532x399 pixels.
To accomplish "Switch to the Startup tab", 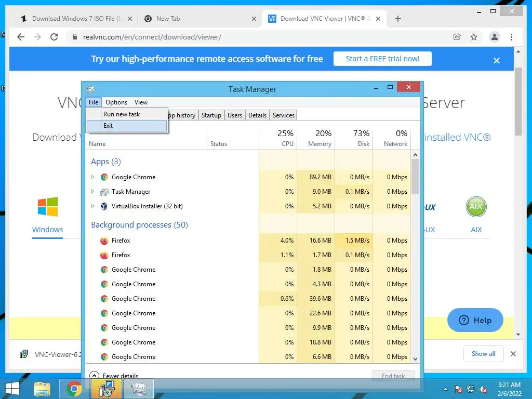I will pyautogui.click(x=211, y=115).
